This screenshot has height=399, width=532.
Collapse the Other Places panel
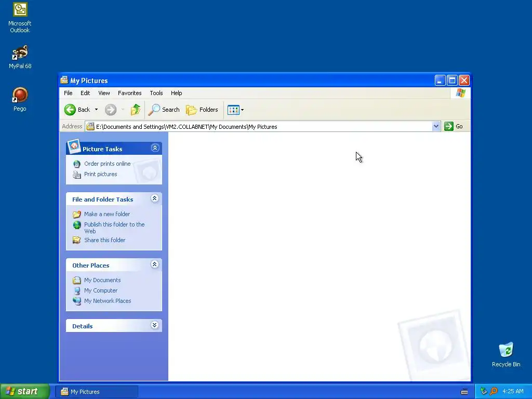(x=155, y=264)
